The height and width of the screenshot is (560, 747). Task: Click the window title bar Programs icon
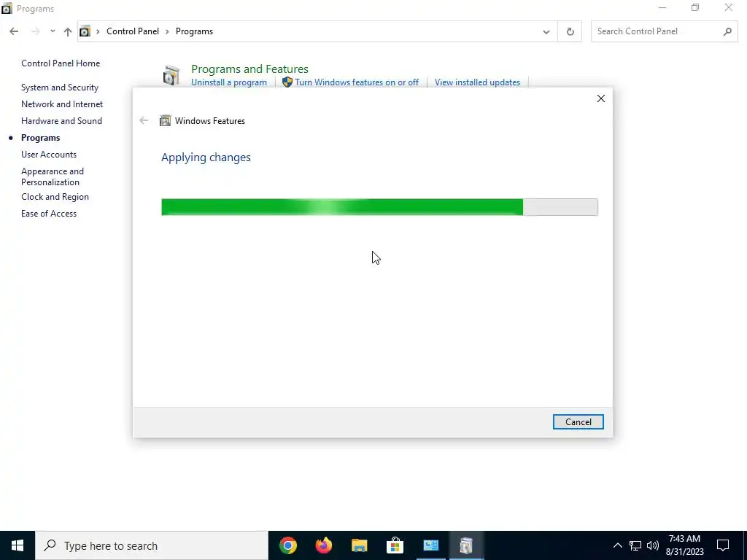coord(7,9)
